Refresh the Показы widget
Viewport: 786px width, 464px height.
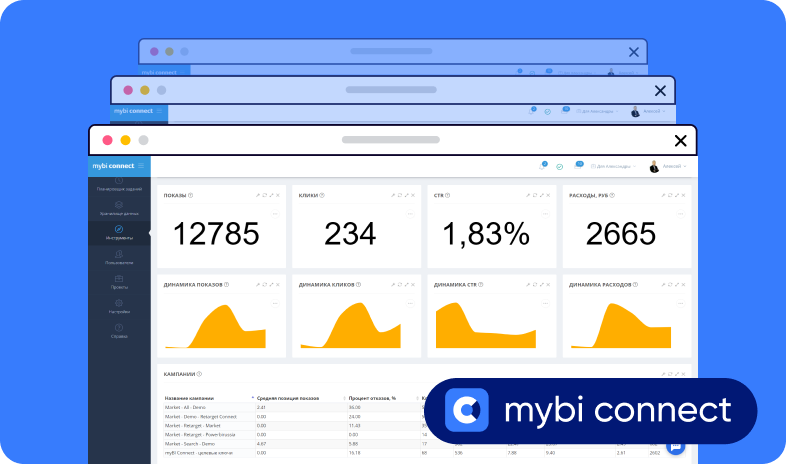(265, 195)
